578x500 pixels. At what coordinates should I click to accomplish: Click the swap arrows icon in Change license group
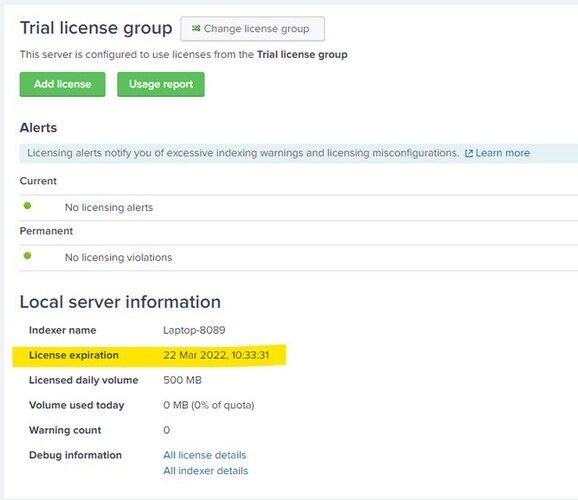coord(196,28)
